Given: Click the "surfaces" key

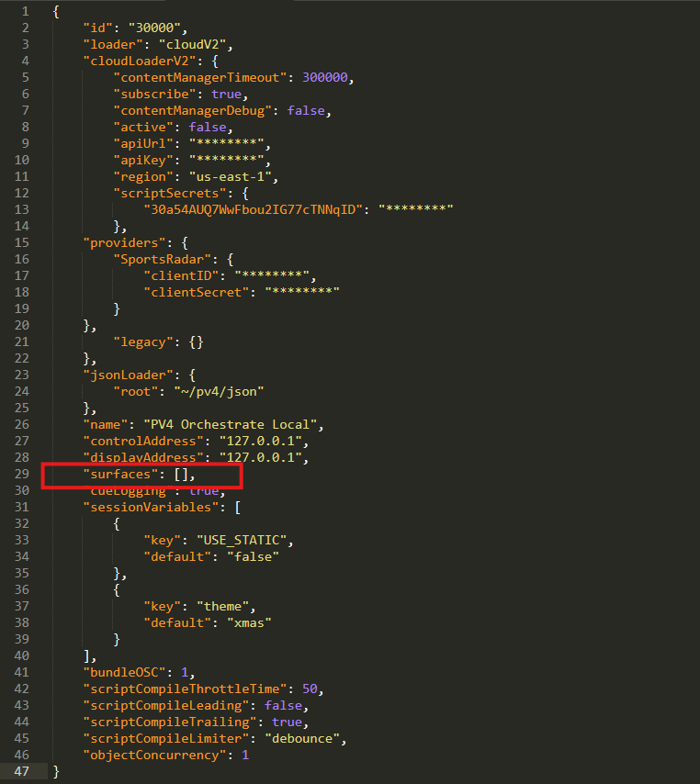Looking at the screenshot, I should click(x=120, y=474).
